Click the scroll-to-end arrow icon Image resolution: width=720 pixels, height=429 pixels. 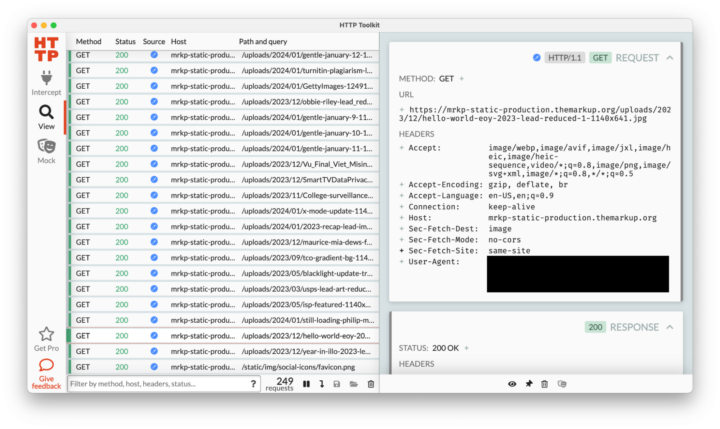click(321, 384)
